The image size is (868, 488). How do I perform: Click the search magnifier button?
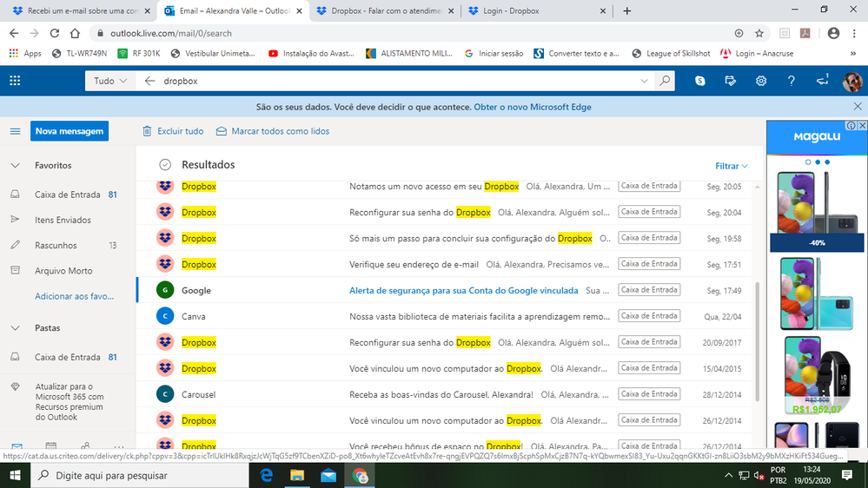coord(665,81)
